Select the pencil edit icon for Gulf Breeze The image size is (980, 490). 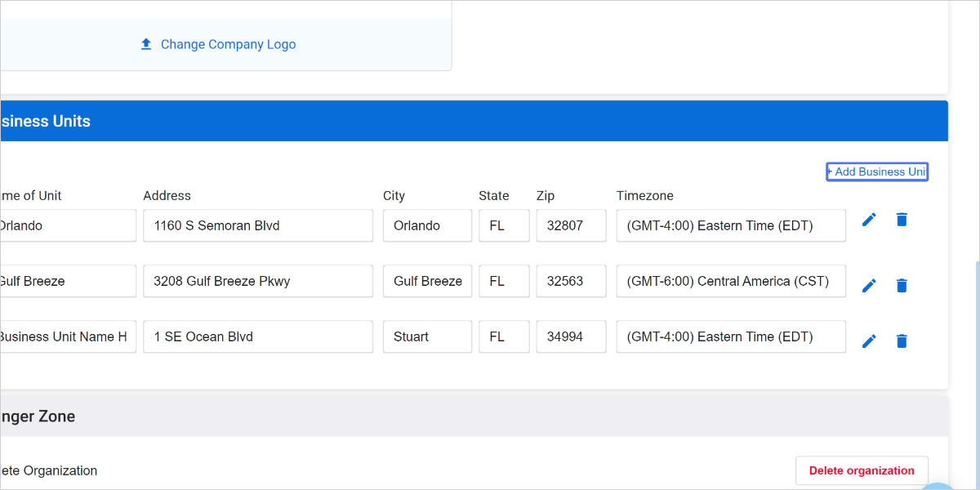tap(869, 285)
